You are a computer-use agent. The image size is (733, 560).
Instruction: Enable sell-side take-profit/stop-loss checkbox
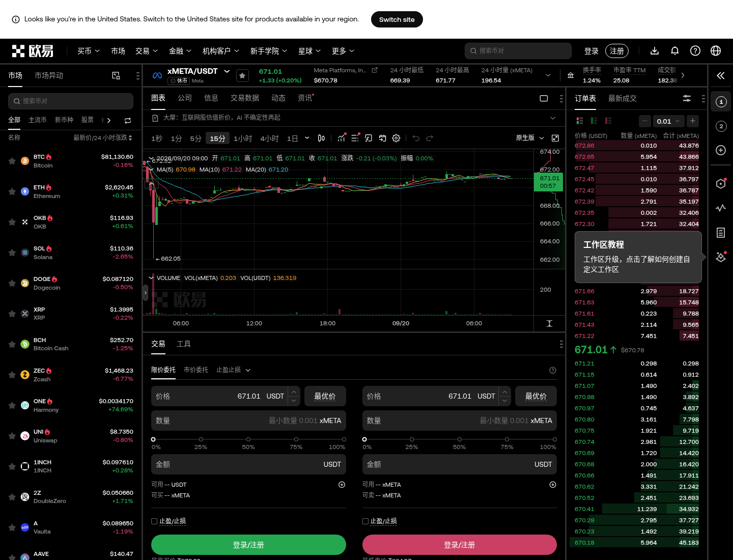(365, 521)
